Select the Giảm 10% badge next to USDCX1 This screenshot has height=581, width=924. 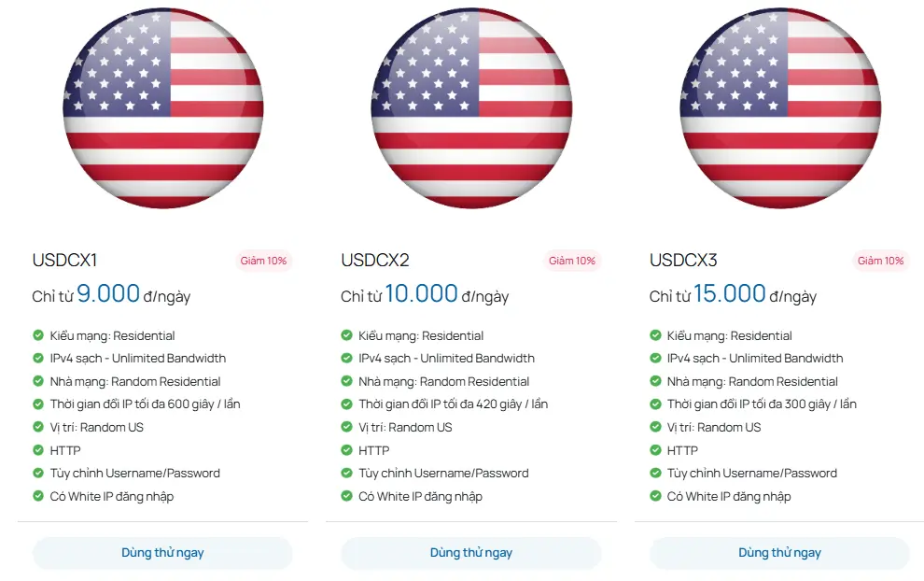[264, 261]
